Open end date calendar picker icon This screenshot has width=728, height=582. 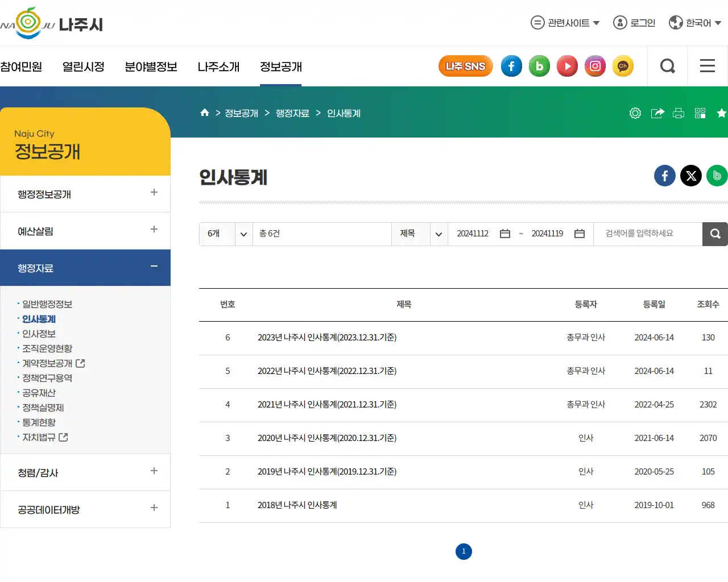(x=580, y=234)
